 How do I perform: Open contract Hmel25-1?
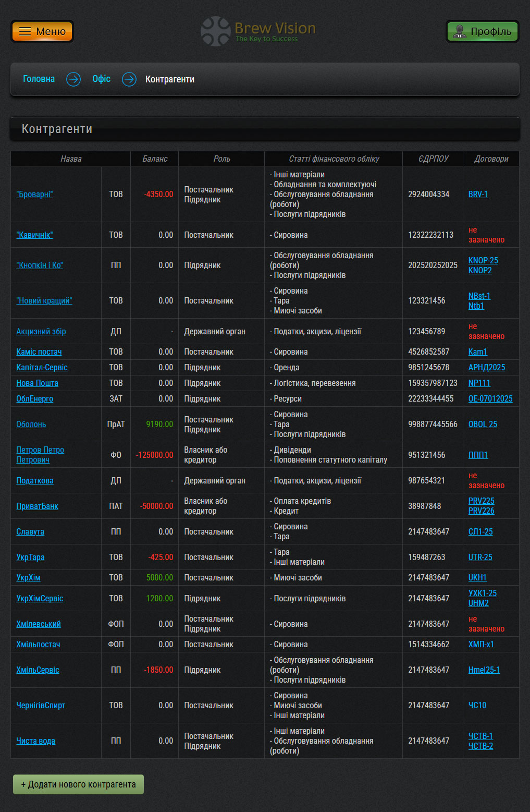484,670
